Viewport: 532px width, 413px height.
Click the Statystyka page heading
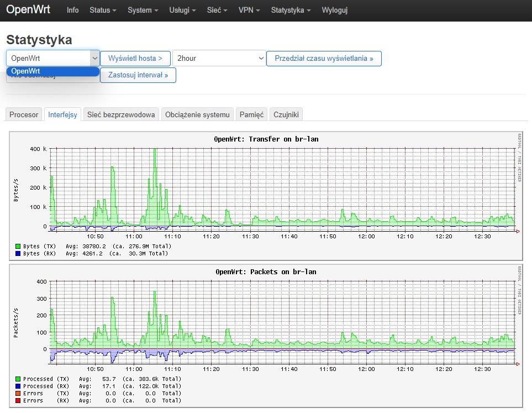[39, 40]
